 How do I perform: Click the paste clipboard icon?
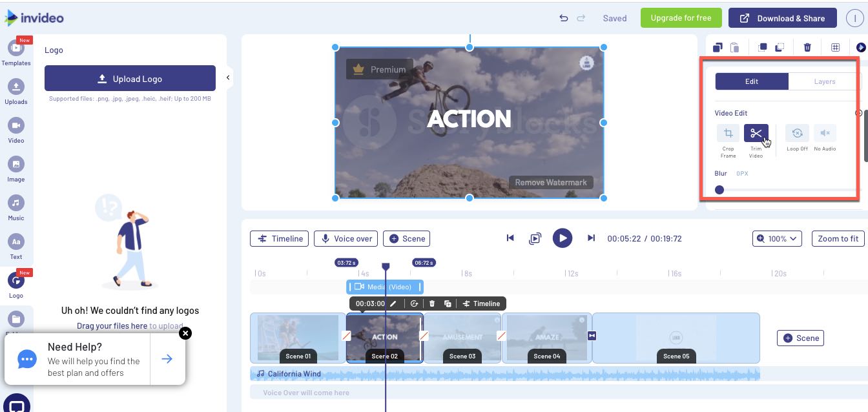pyautogui.click(x=735, y=47)
